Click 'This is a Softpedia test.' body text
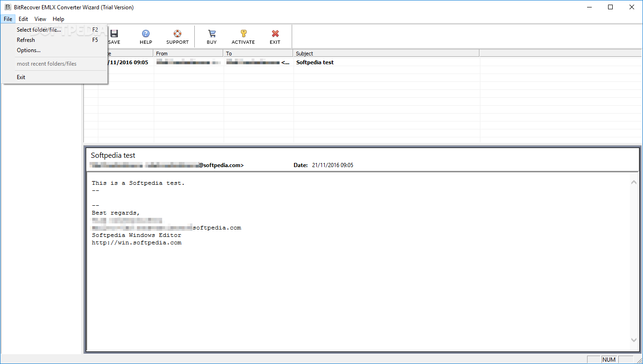 click(x=138, y=183)
